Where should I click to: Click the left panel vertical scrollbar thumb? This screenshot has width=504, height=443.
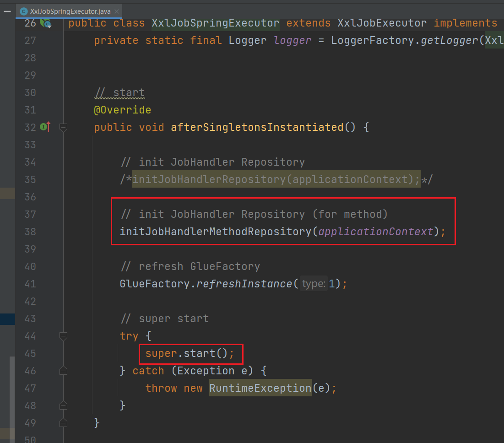click(x=12, y=394)
